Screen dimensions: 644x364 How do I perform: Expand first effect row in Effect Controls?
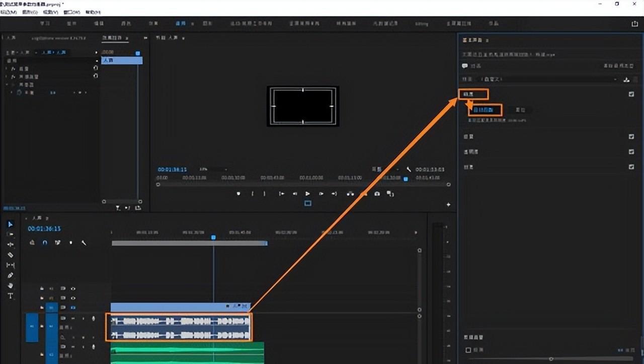(7, 68)
